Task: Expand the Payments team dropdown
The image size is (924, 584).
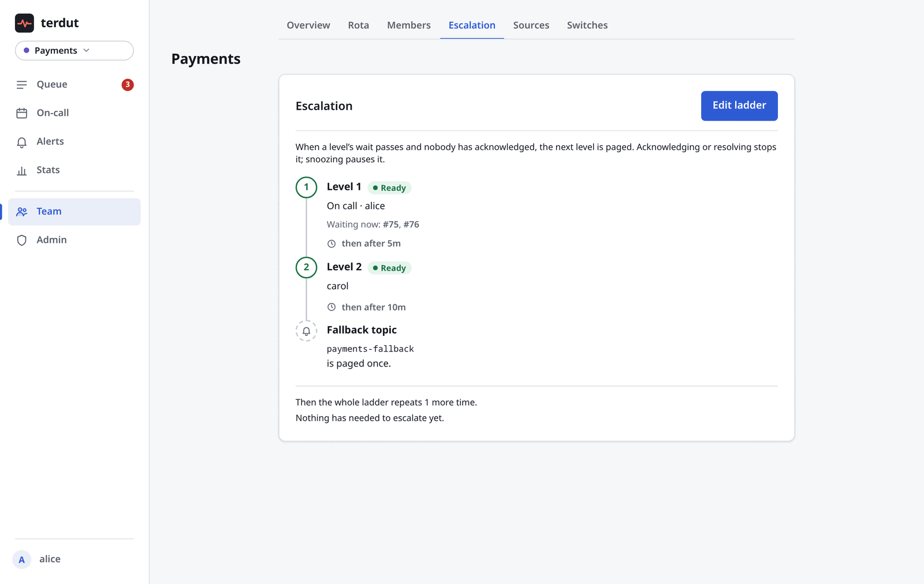Action: (x=74, y=51)
